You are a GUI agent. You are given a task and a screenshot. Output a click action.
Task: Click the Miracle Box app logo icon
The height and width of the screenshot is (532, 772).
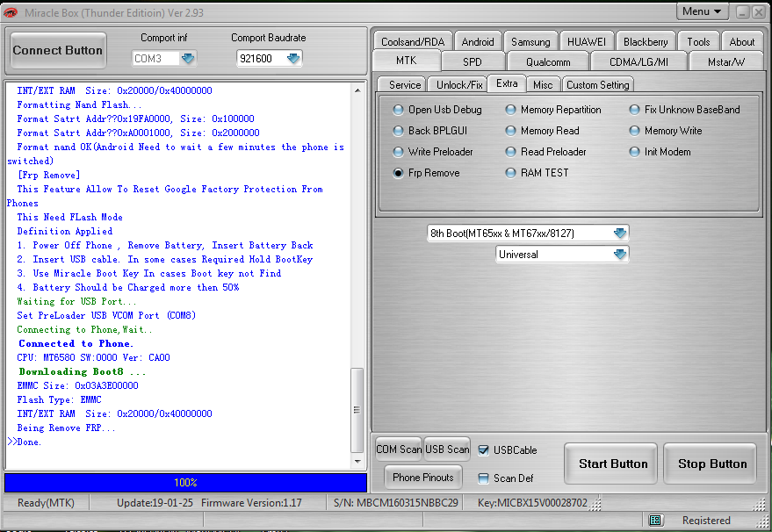[x=11, y=12]
